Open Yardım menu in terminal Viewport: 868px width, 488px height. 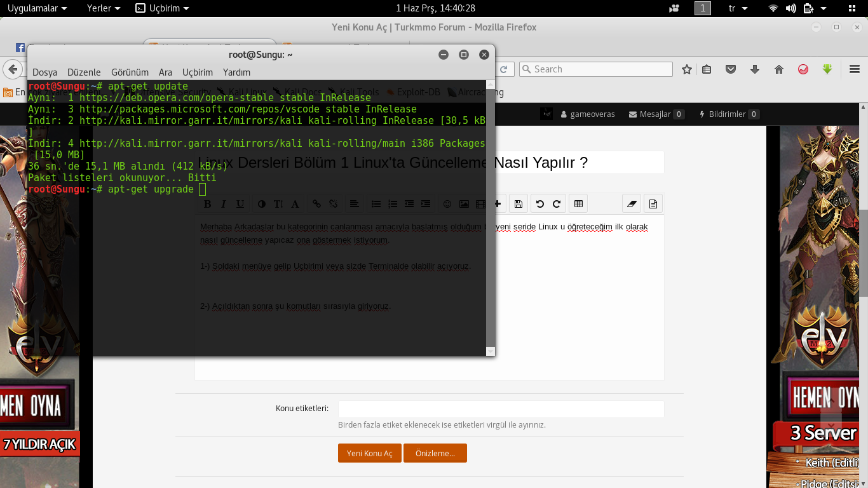click(x=236, y=72)
